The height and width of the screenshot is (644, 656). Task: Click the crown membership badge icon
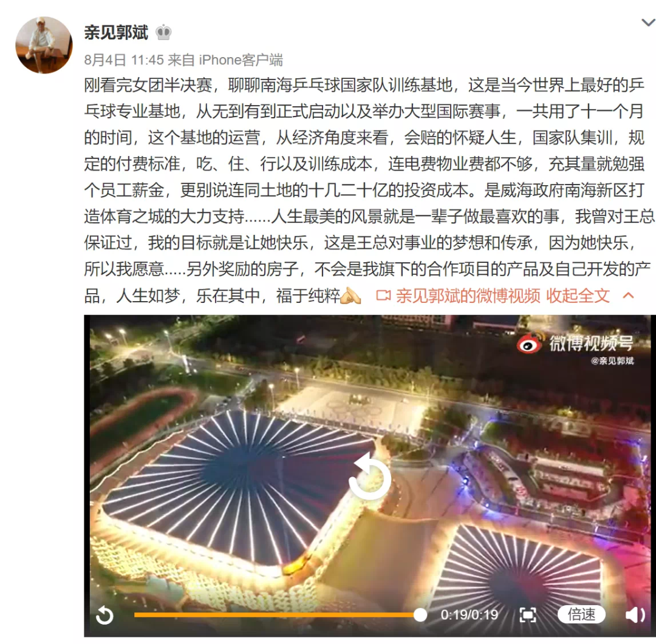tap(163, 33)
